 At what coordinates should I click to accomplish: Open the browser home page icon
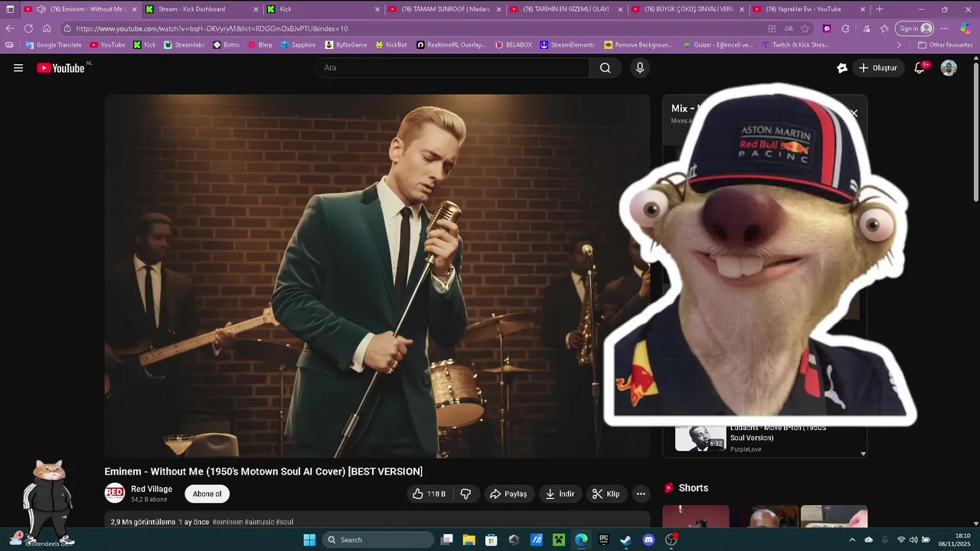coord(47,28)
